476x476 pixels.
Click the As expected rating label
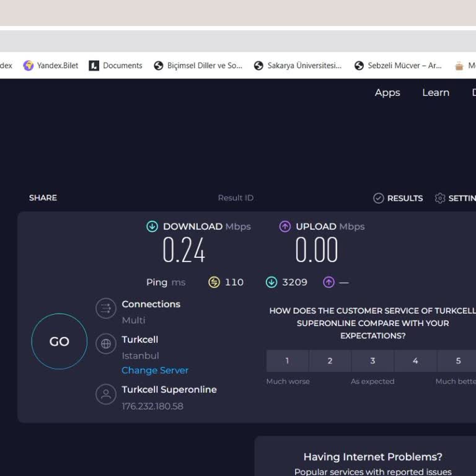coord(372,381)
